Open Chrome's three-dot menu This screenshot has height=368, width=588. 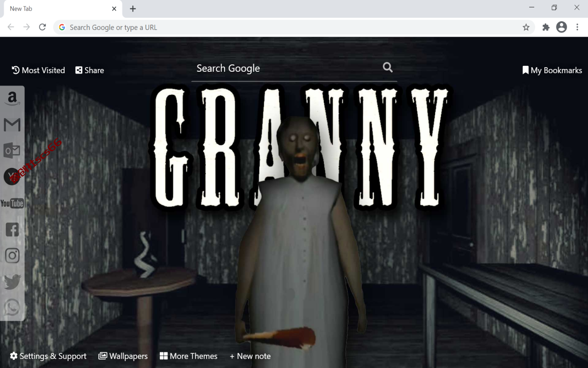[577, 27]
